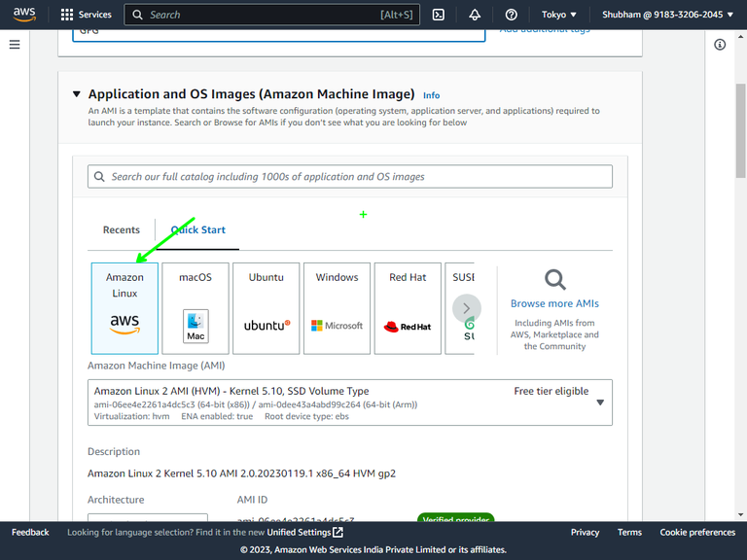The width and height of the screenshot is (747, 560).
Task: Switch to the Quick Start tab
Action: 198,229
